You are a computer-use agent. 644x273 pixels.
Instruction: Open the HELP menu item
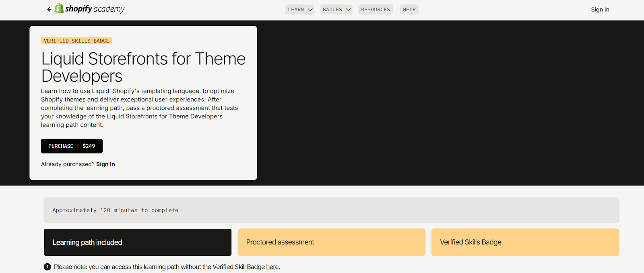[x=409, y=10]
